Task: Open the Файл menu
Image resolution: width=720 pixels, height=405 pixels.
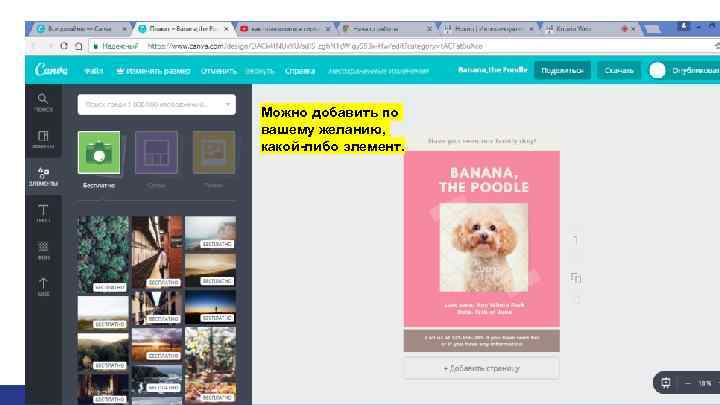Action: (94, 71)
